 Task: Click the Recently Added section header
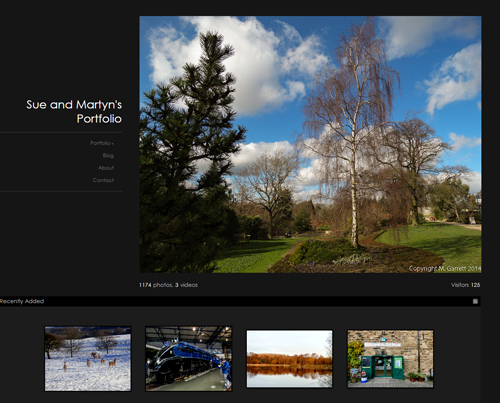pos(22,301)
